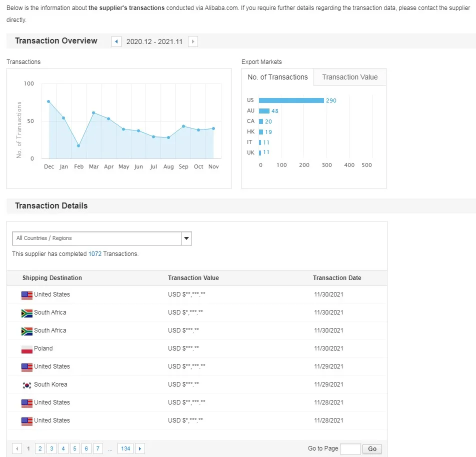Switch to Transaction Value tab
The width and height of the screenshot is (476, 457).
coord(349,77)
